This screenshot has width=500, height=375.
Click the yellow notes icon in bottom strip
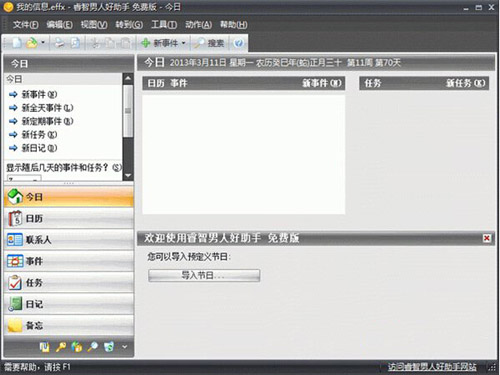coord(44,347)
